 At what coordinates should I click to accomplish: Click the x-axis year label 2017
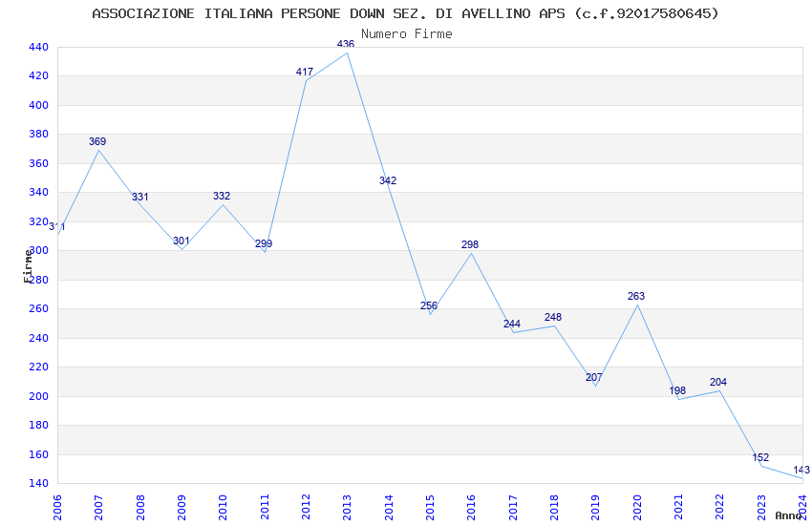coord(513,507)
